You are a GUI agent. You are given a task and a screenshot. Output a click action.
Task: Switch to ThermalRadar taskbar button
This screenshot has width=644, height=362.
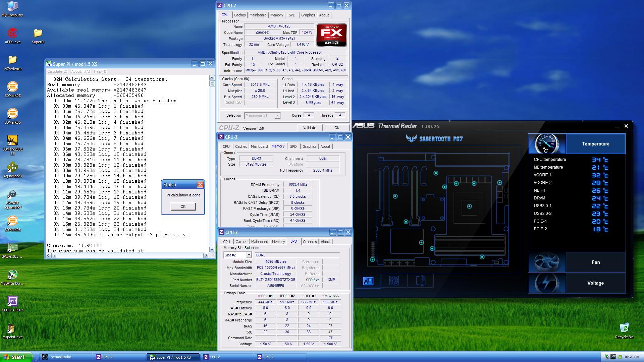pos(66,357)
